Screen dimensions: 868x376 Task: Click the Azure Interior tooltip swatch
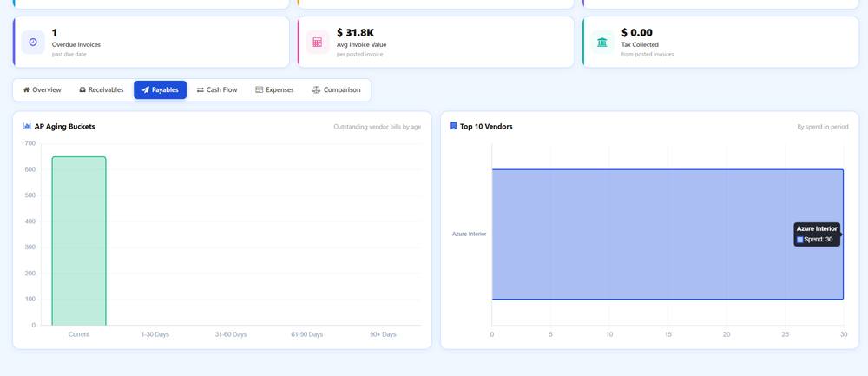point(800,240)
